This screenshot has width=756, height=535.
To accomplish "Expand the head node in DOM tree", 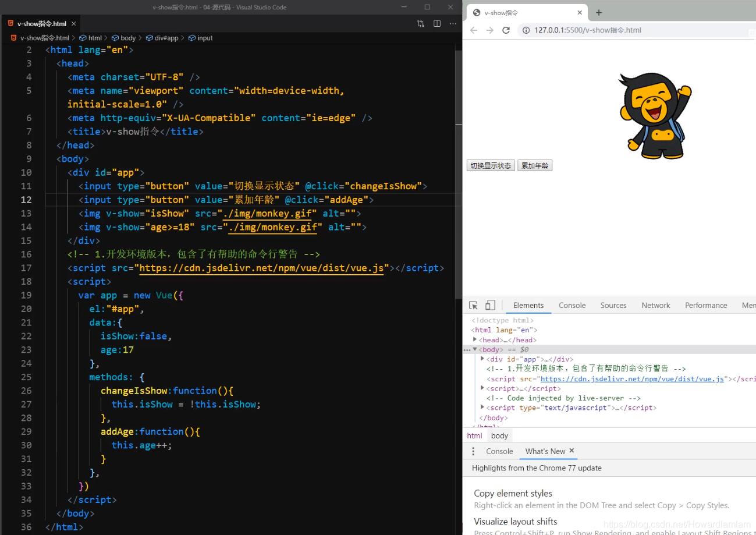I will [475, 339].
